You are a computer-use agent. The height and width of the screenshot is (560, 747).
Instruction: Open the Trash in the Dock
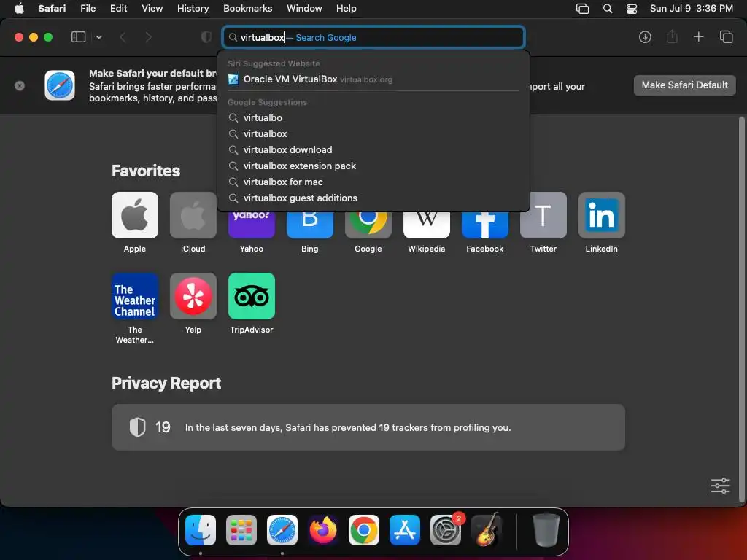(x=546, y=530)
